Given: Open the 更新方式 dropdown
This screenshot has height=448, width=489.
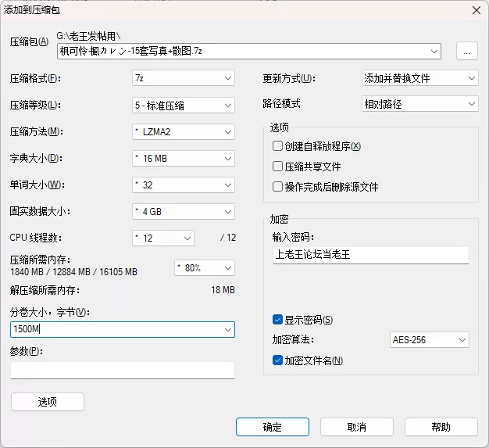Looking at the screenshot, I should (419, 78).
